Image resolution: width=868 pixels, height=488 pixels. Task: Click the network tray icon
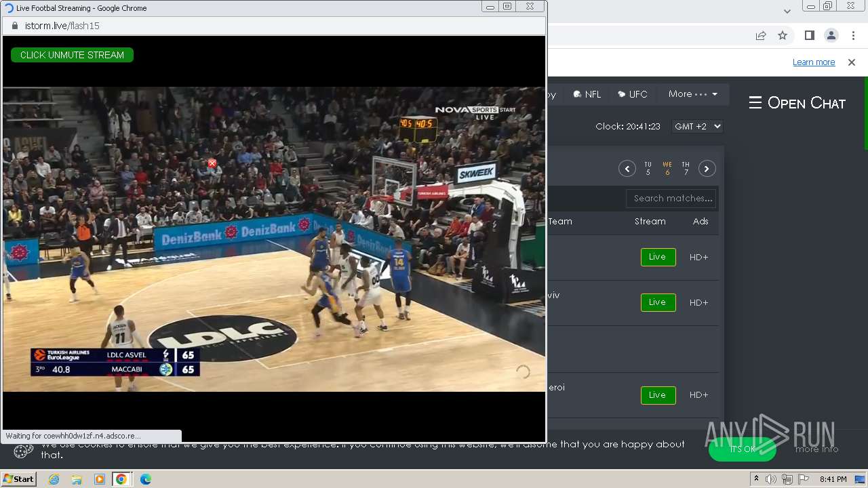787,479
